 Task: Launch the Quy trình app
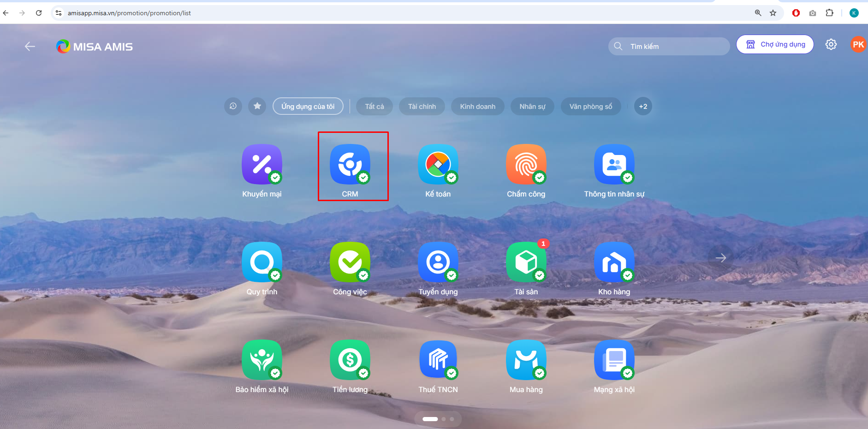click(x=262, y=262)
